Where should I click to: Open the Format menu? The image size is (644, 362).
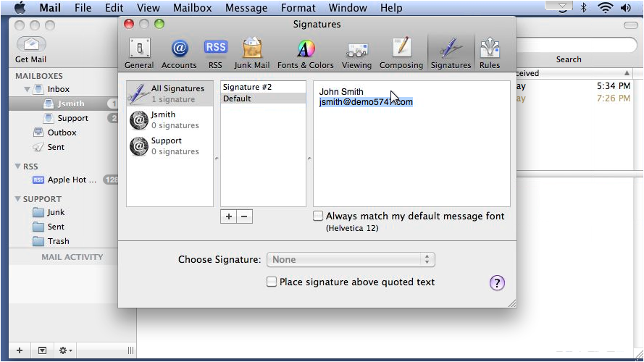pos(298,8)
